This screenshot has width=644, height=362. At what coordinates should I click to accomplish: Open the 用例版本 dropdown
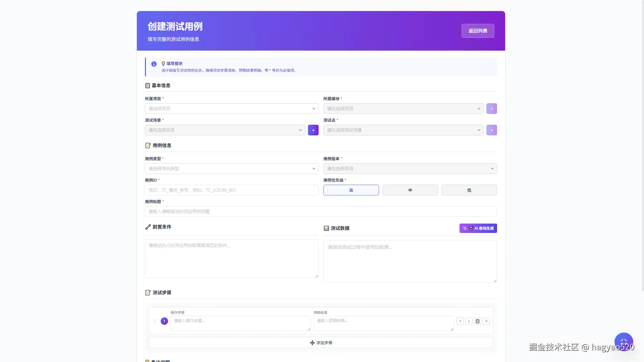tap(410, 169)
